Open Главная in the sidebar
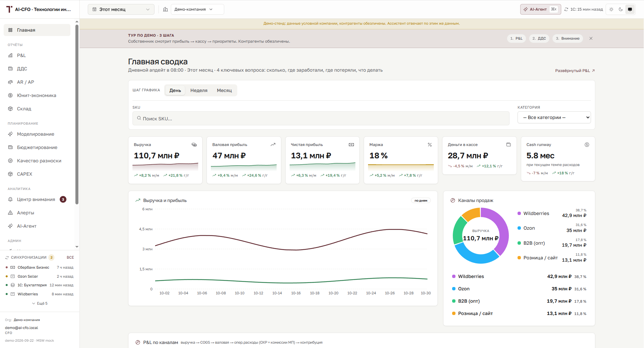The height and width of the screenshot is (348, 644). point(37,30)
